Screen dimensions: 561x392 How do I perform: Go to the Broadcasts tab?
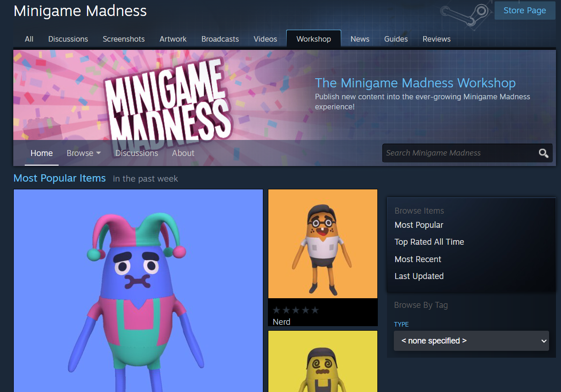pos(220,39)
